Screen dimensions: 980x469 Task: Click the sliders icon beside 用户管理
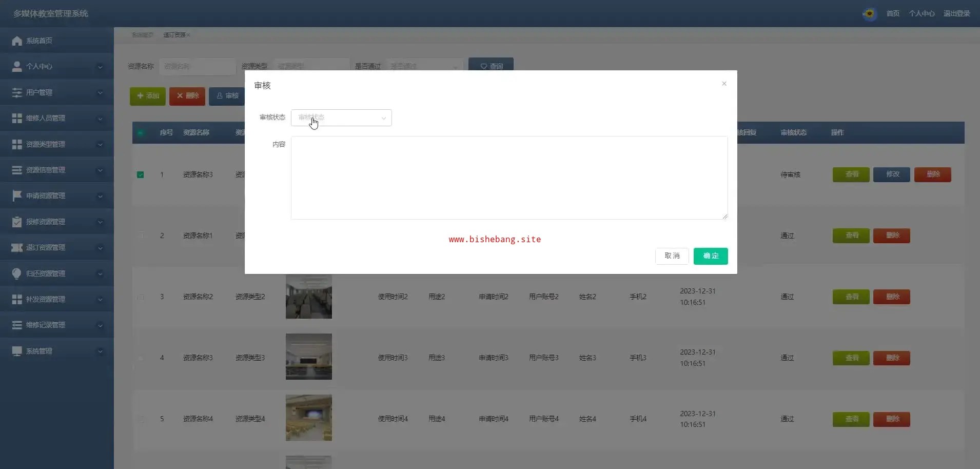pyautogui.click(x=17, y=92)
